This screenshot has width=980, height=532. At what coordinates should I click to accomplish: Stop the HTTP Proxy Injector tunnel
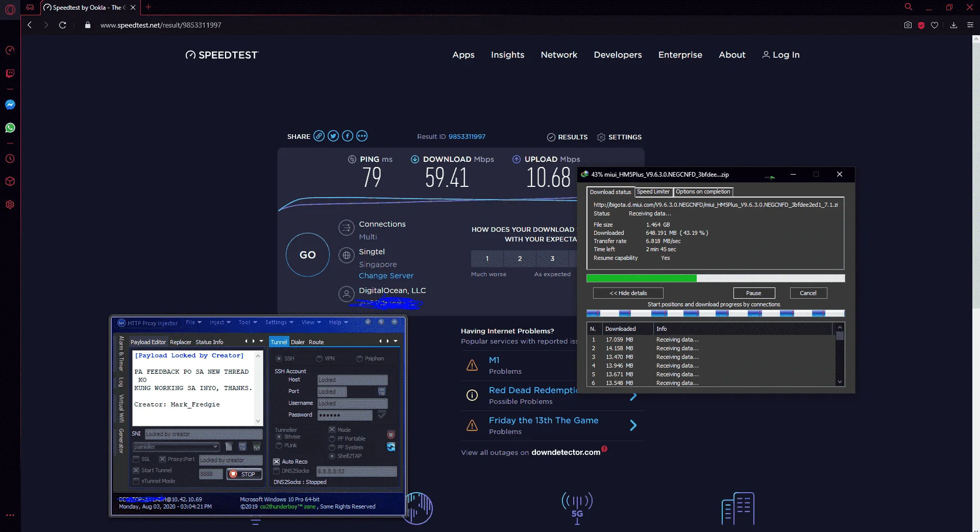click(x=244, y=474)
